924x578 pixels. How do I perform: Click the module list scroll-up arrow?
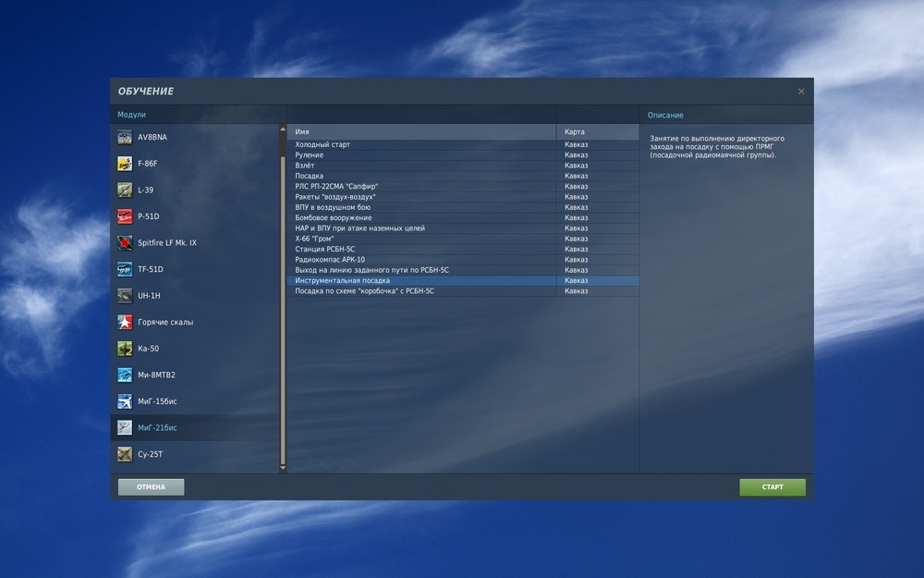283,129
